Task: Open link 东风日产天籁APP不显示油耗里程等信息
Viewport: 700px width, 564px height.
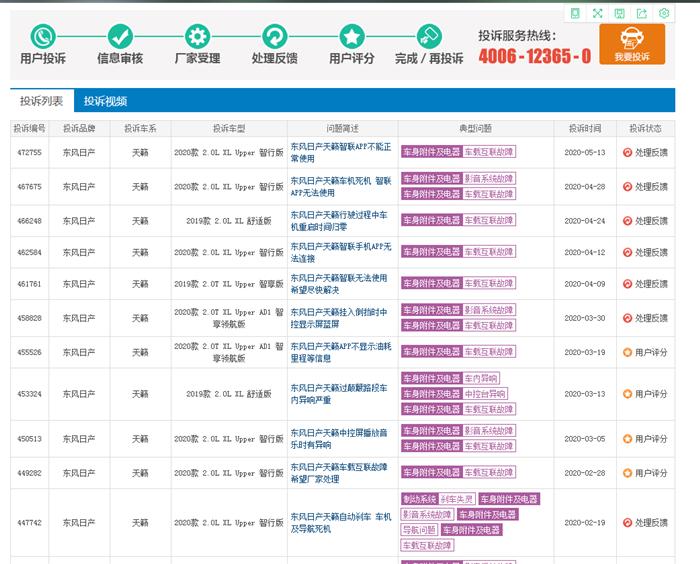Action: coord(341,352)
